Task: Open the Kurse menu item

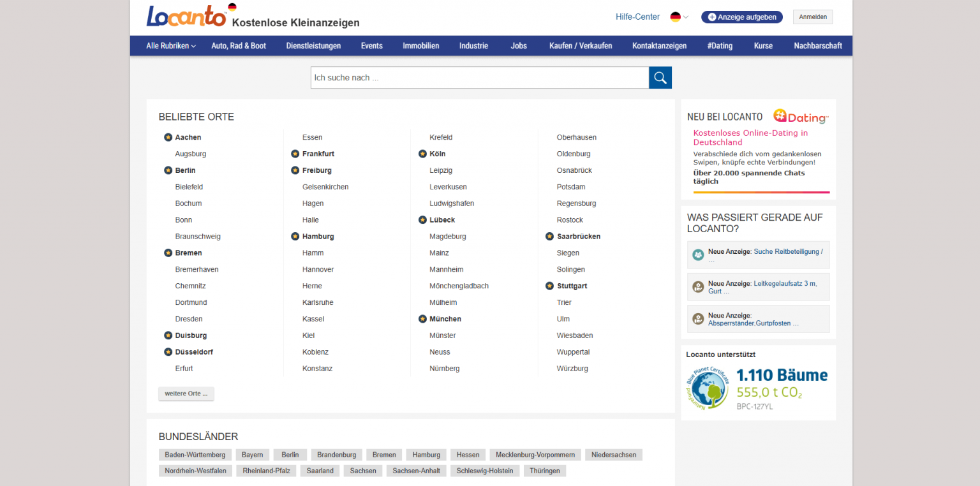Action: click(x=763, y=46)
